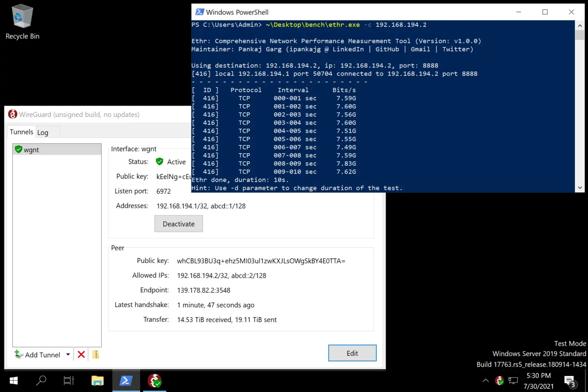Maximize the PowerShell window
This screenshot has height=392, width=588.
(545, 12)
